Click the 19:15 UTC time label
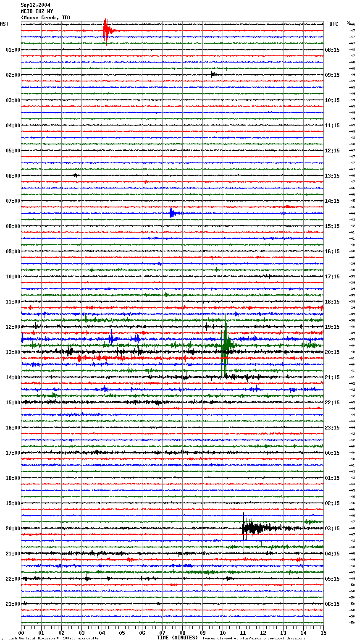 click(x=332, y=327)
